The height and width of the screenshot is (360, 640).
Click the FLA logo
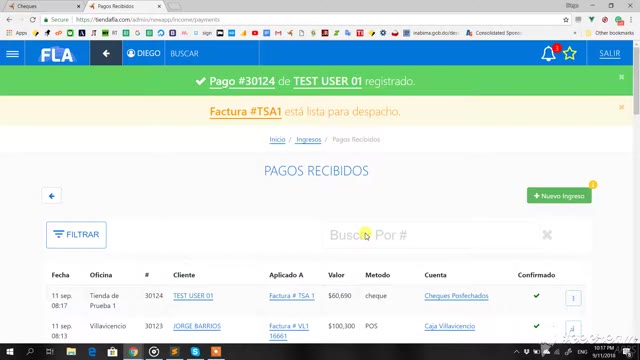tap(57, 54)
